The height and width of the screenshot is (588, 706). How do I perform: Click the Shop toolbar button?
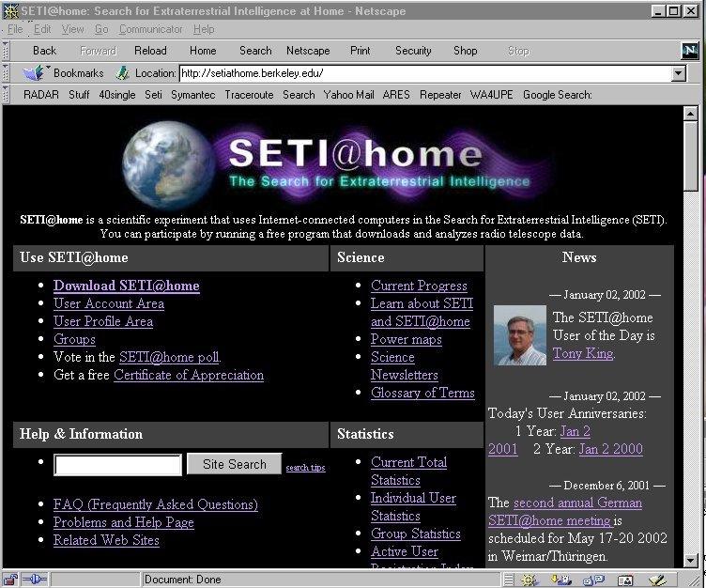[x=465, y=51]
